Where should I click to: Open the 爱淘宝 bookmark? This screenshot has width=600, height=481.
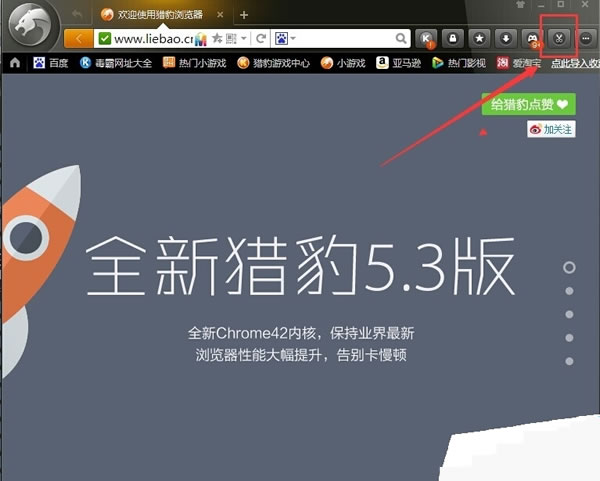click(519, 63)
